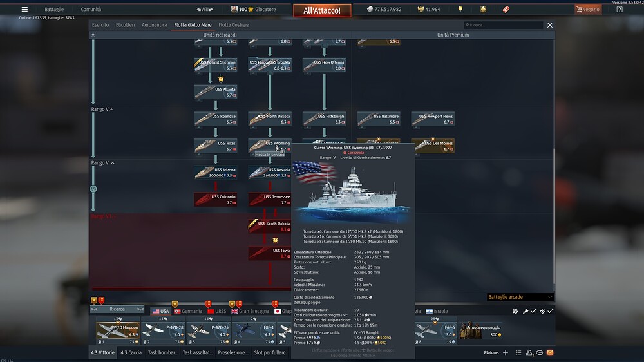Open the mail envelope icon
This screenshot has width=644, height=362.
(x=550, y=353)
